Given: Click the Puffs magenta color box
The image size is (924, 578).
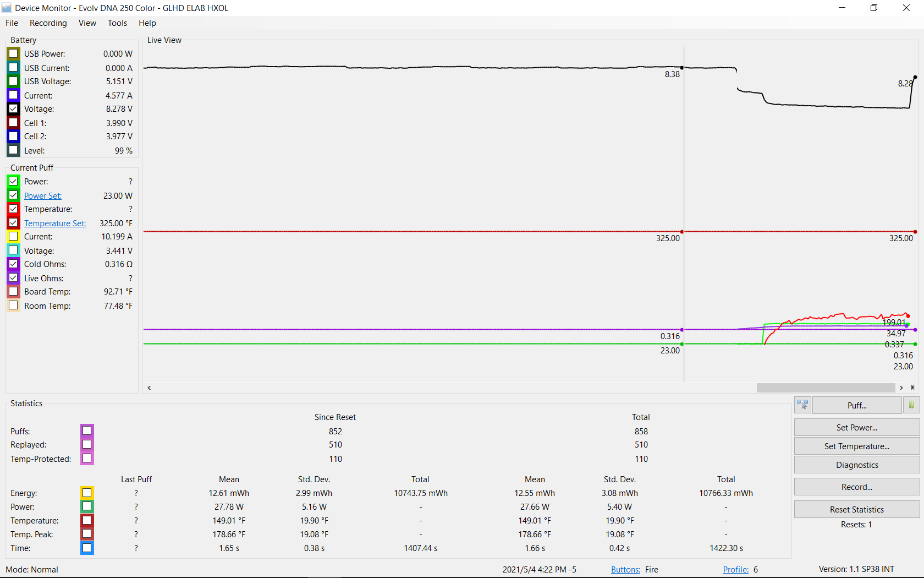Looking at the screenshot, I should 87,430.
